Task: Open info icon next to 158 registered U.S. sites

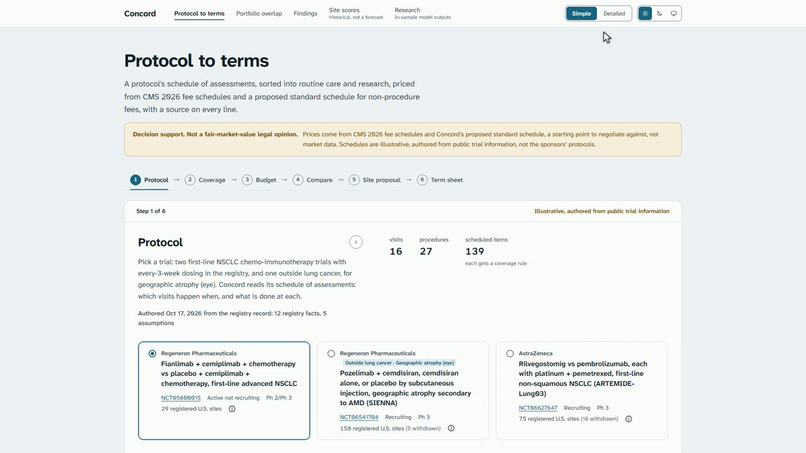Action: (x=451, y=428)
